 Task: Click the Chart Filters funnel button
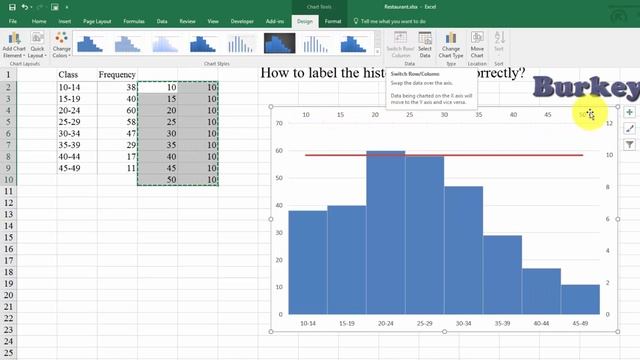[629, 144]
